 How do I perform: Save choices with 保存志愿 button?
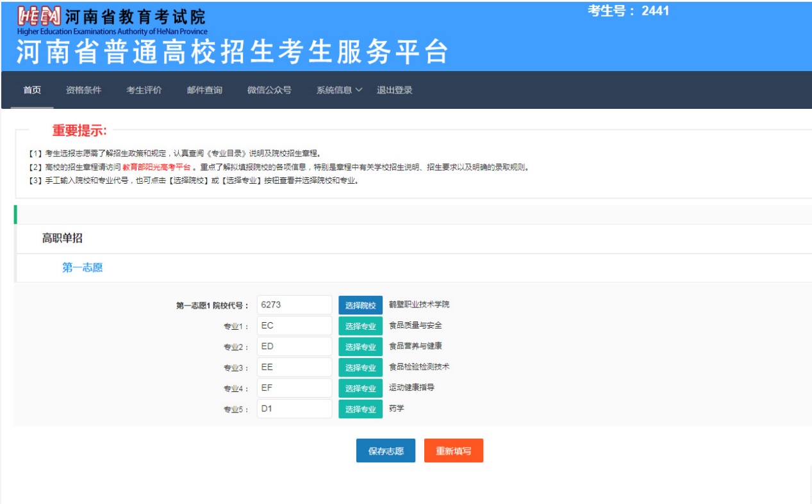coord(385,451)
